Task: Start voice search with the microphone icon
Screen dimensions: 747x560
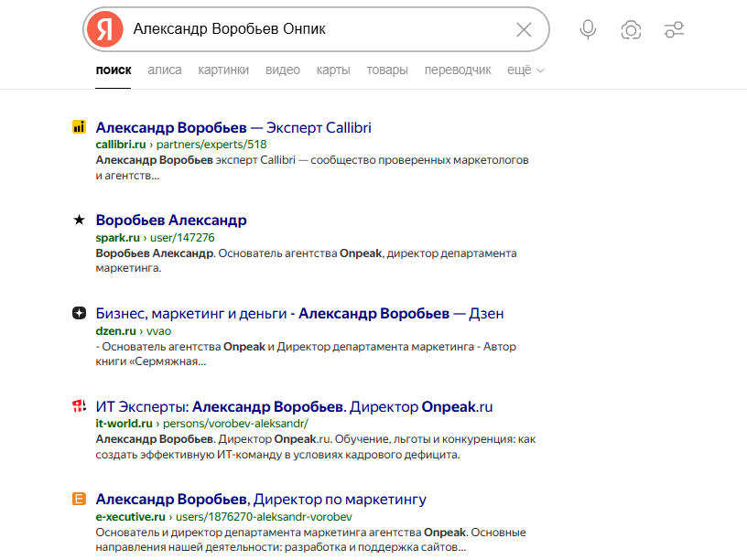Action: click(x=587, y=28)
